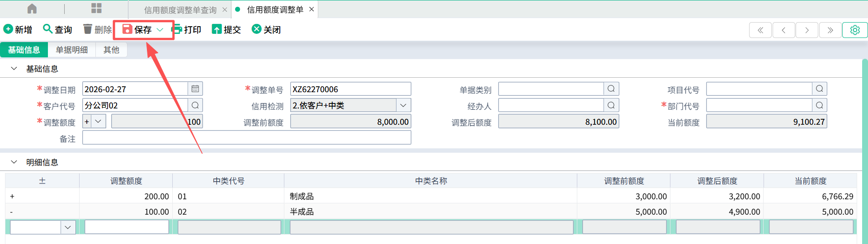Open the 信用检测 dropdown list

coord(403,105)
